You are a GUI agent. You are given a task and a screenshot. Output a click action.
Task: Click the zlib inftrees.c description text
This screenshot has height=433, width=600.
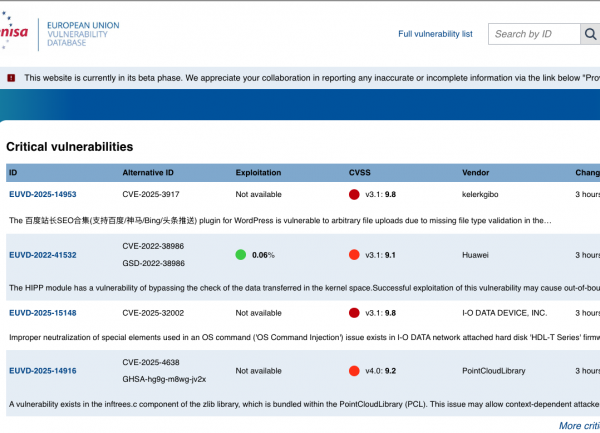pyautogui.click(x=305, y=404)
